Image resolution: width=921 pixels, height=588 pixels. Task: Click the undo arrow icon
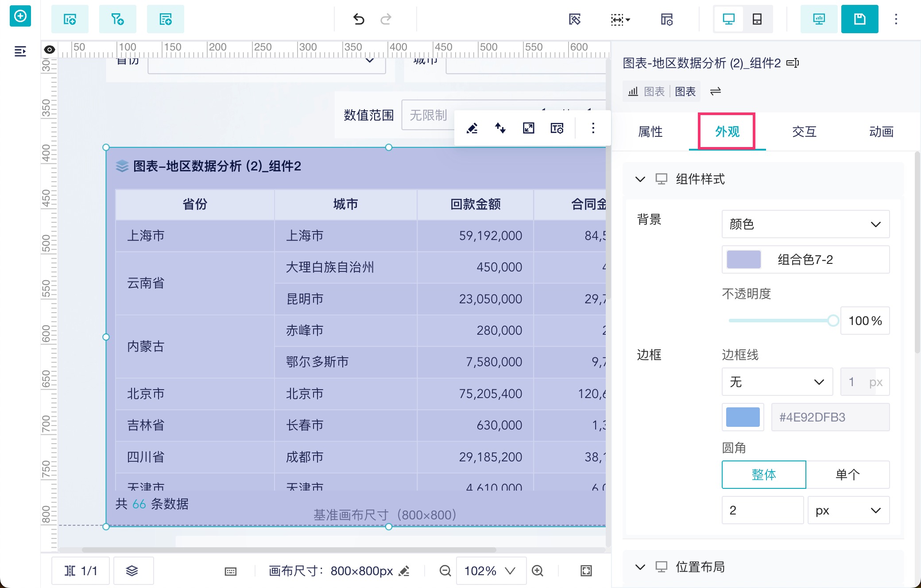(359, 19)
